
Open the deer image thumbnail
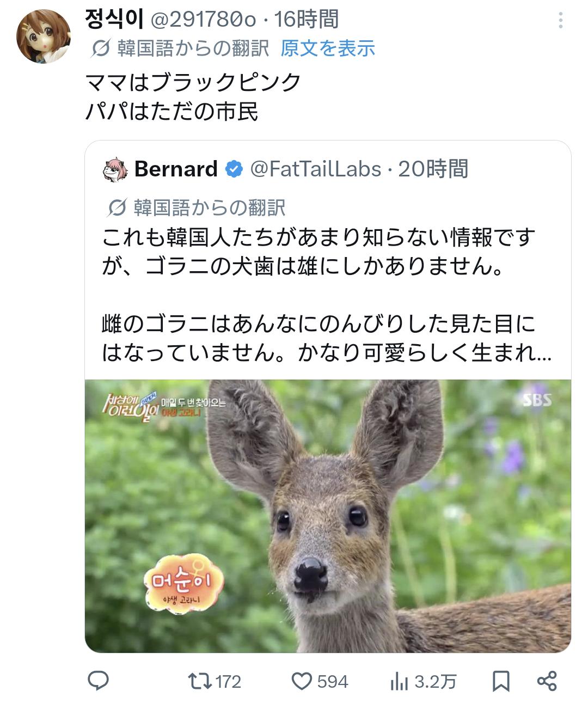coord(328,515)
